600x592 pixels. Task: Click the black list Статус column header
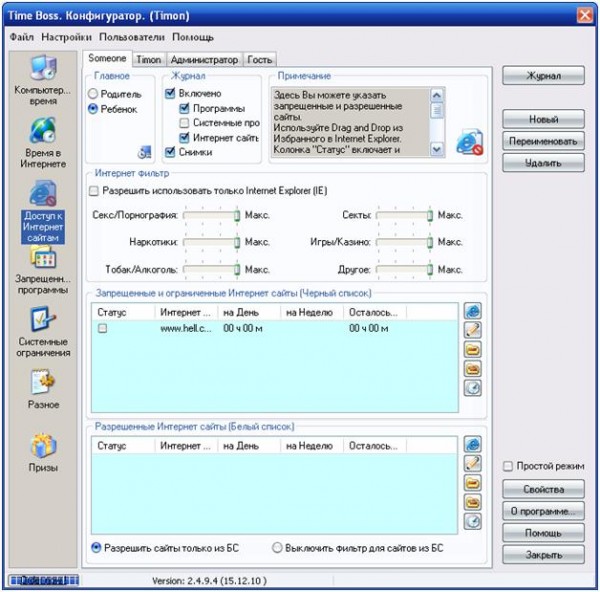[123, 312]
